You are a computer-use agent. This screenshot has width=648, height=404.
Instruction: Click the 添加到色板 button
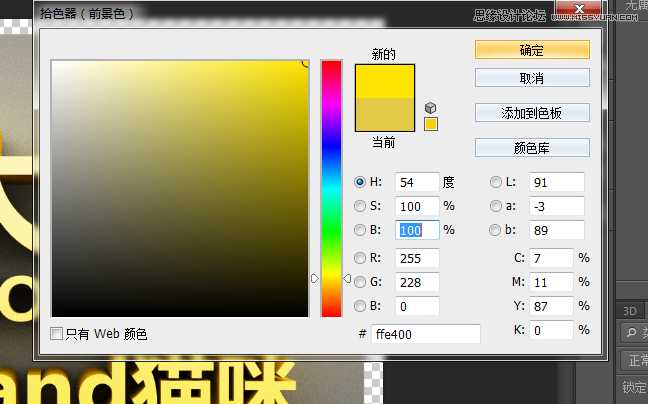click(532, 113)
